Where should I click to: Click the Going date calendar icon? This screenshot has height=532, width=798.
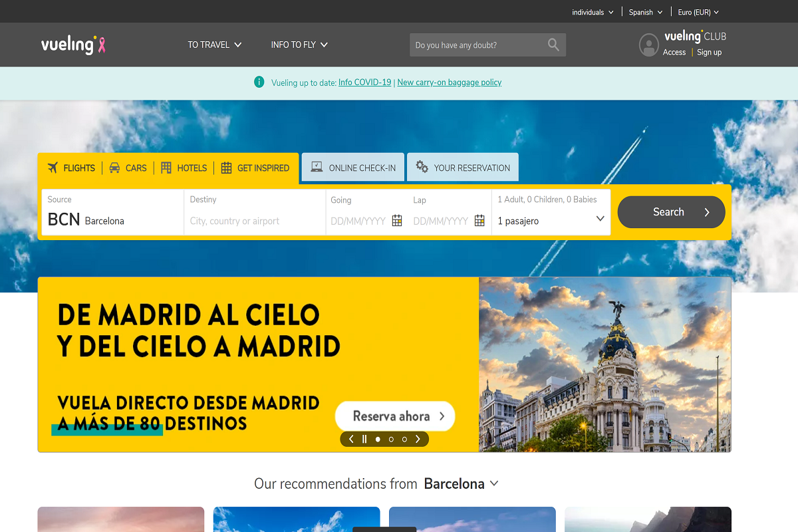[x=397, y=221]
